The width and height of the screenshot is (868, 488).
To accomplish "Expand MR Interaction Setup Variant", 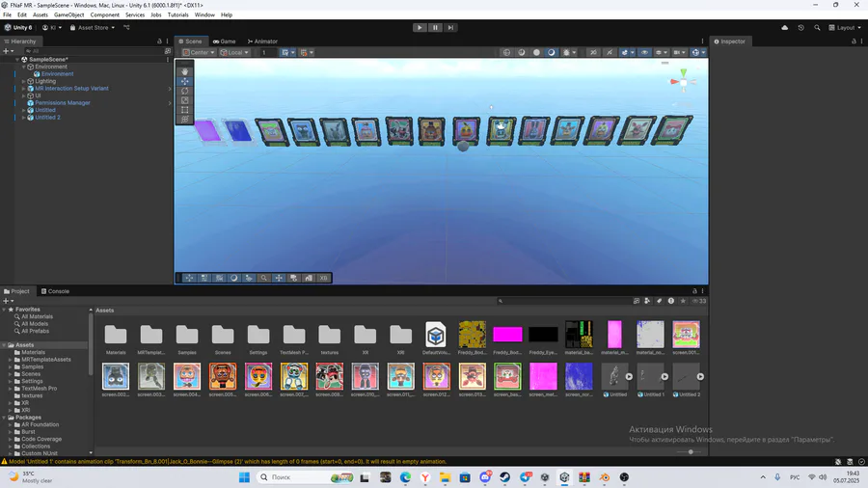I will 24,89.
